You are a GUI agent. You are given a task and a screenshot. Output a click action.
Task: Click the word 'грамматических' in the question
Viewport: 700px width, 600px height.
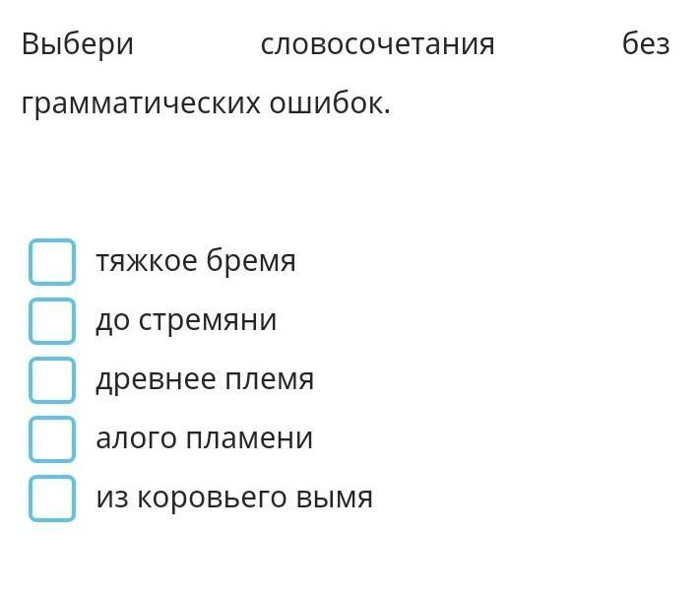click(141, 103)
